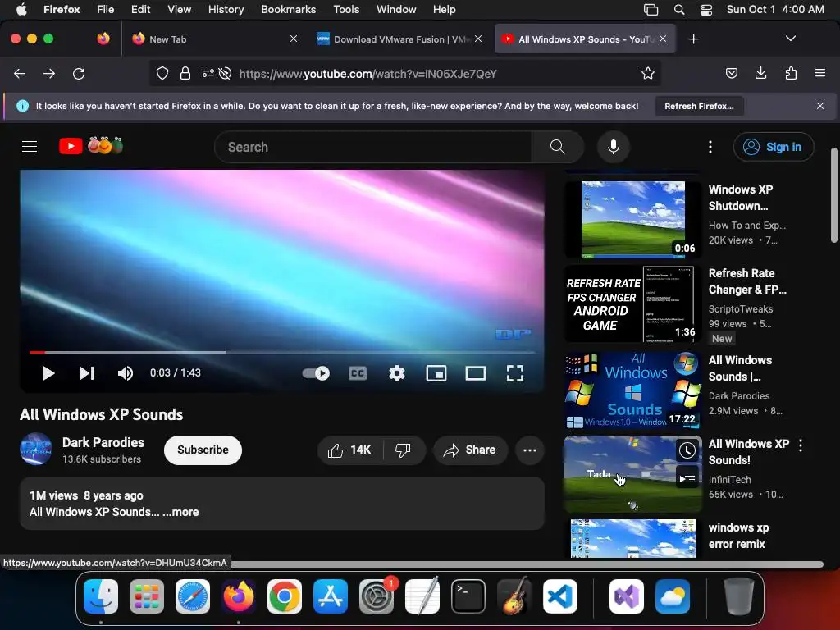Open YouTube hamburger guide menu
This screenshot has width=840, height=630.
point(30,146)
